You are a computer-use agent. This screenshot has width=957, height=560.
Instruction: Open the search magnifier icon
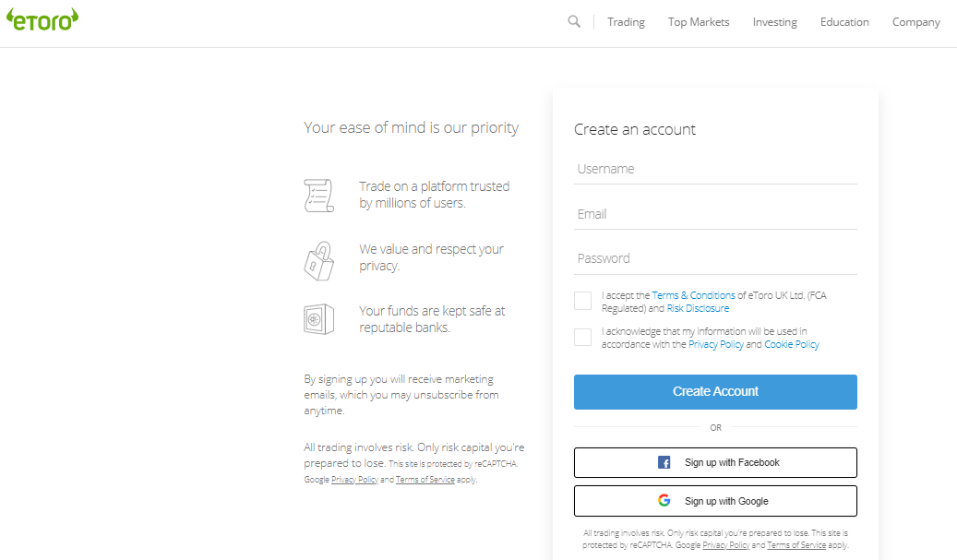tap(574, 22)
